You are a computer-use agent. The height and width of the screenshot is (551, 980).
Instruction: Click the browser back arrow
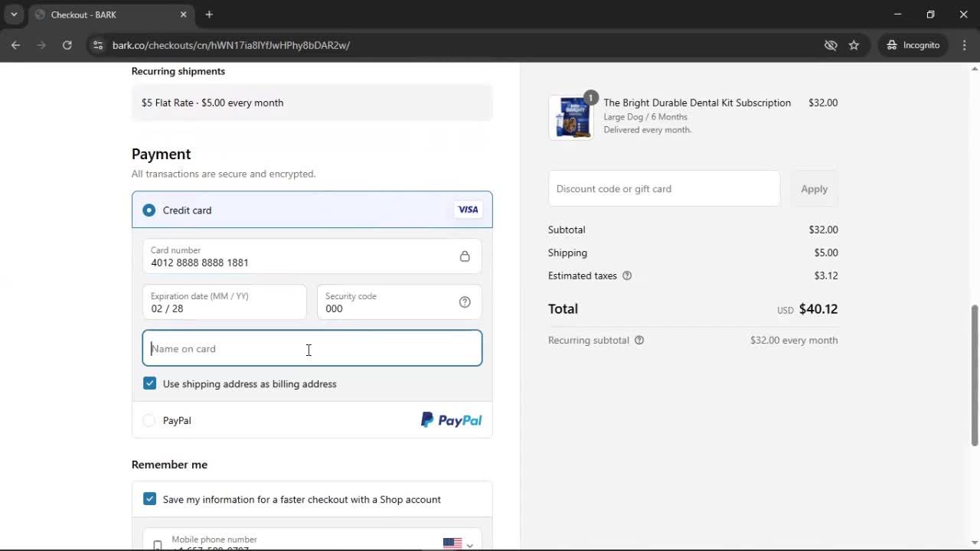coord(15,45)
